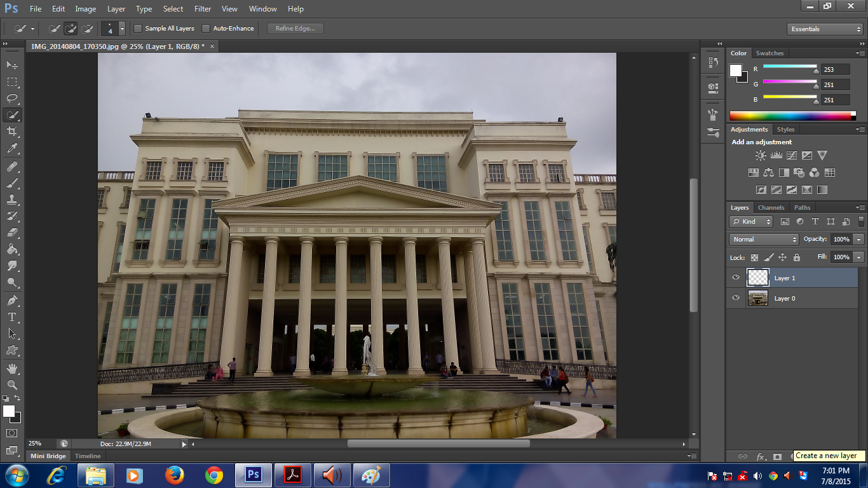Toggle lock image pixels brush icon
The height and width of the screenshot is (488, 868).
(x=768, y=257)
